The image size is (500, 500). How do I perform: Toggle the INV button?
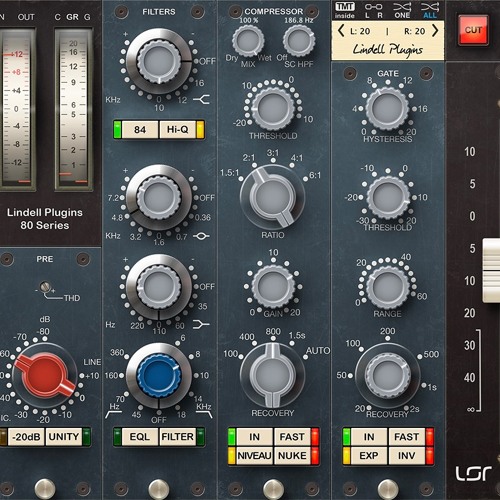pyautogui.click(x=406, y=456)
